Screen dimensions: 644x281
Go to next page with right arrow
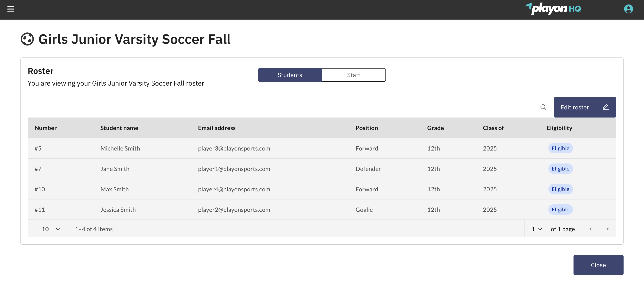608,229
